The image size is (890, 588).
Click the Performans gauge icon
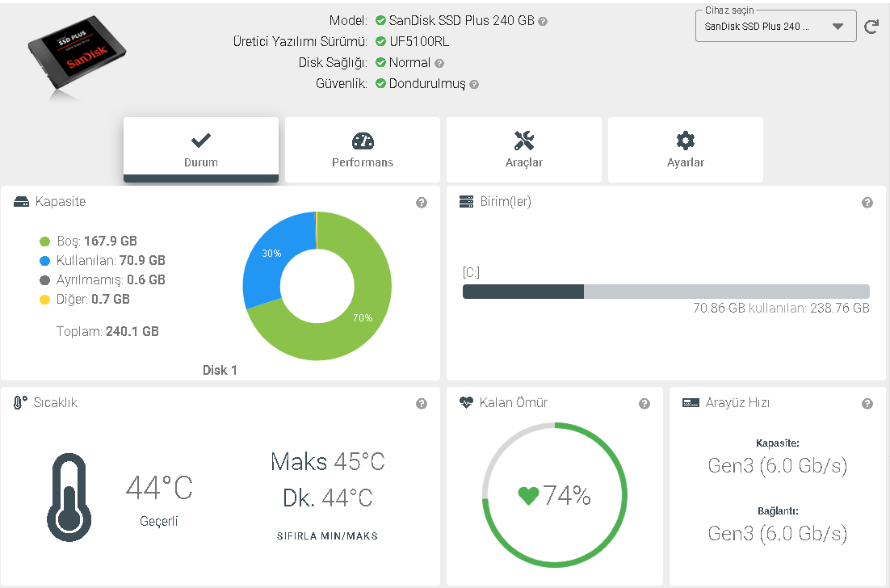tap(363, 141)
